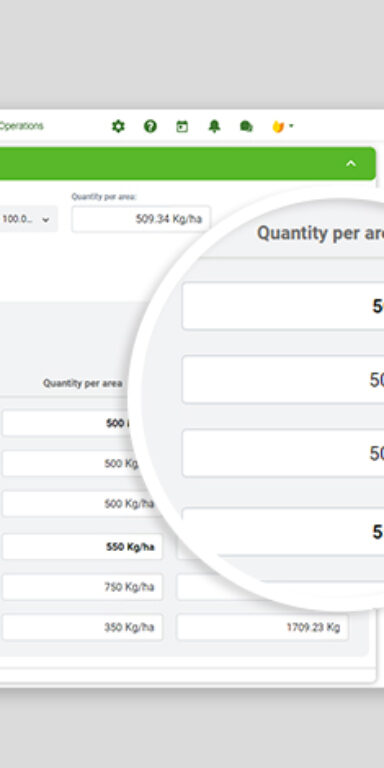This screenshot has height=768, width=384.
Task: Click the second 500 Kg quantity field
Action: click(71, 463)
